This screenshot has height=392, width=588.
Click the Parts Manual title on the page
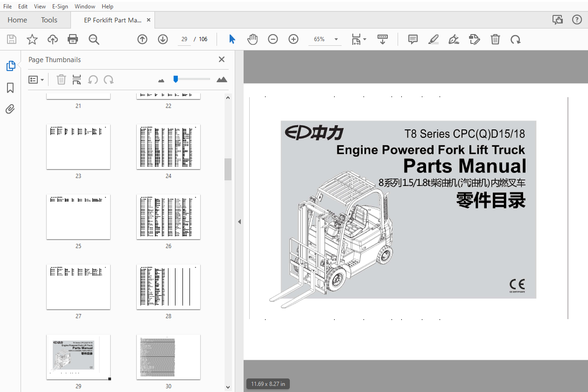[x=464, y=166]
